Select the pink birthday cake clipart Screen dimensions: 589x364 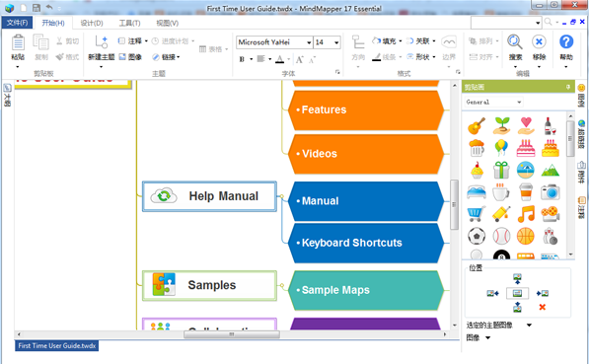526,148
